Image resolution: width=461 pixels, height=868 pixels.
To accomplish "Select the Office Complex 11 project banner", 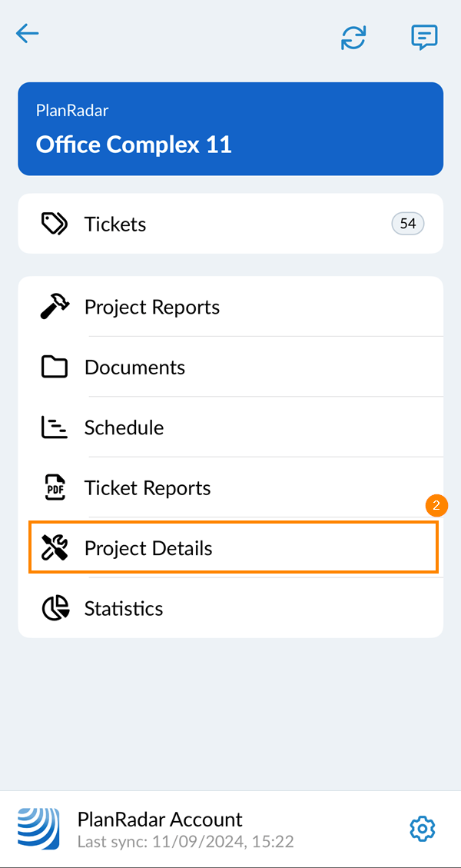I will (x=230, y=129).
